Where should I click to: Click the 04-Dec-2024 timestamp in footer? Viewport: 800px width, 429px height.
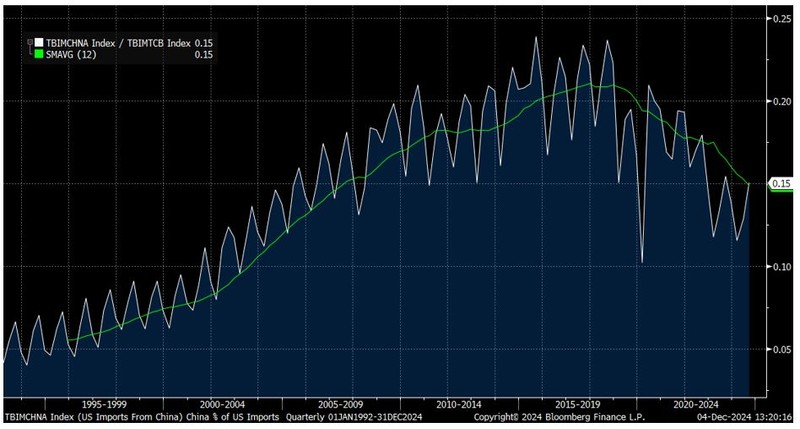pos(745,417)
